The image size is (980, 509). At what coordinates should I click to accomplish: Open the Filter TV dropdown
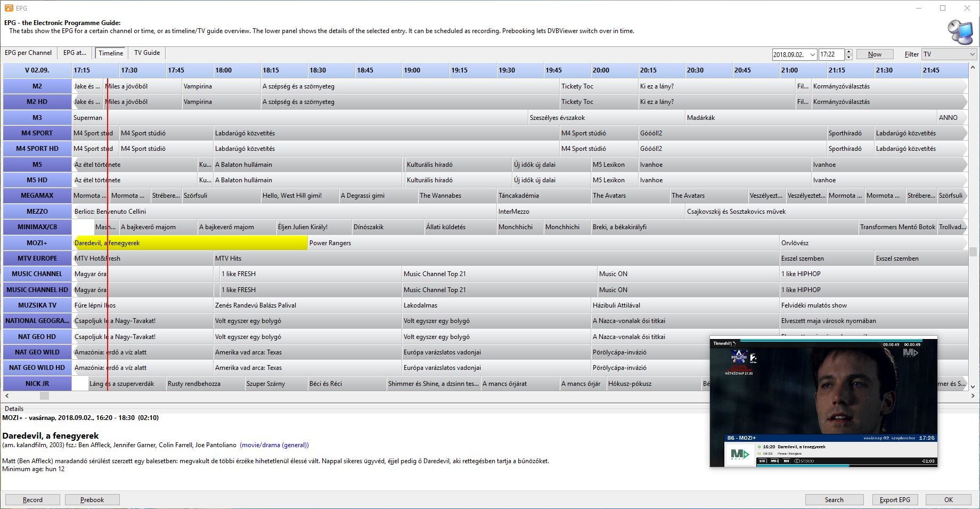(949, 54)
